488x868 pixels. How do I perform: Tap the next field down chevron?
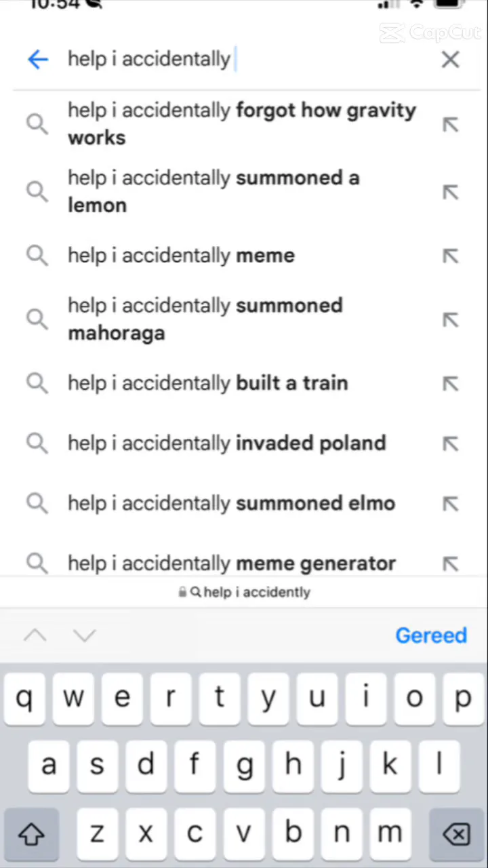click(x=85, y=635)
